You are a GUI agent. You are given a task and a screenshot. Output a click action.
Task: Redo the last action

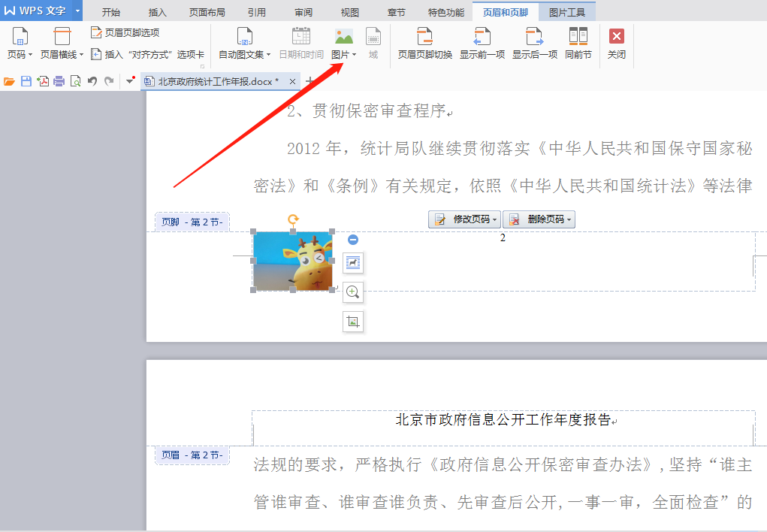point(109,81)
